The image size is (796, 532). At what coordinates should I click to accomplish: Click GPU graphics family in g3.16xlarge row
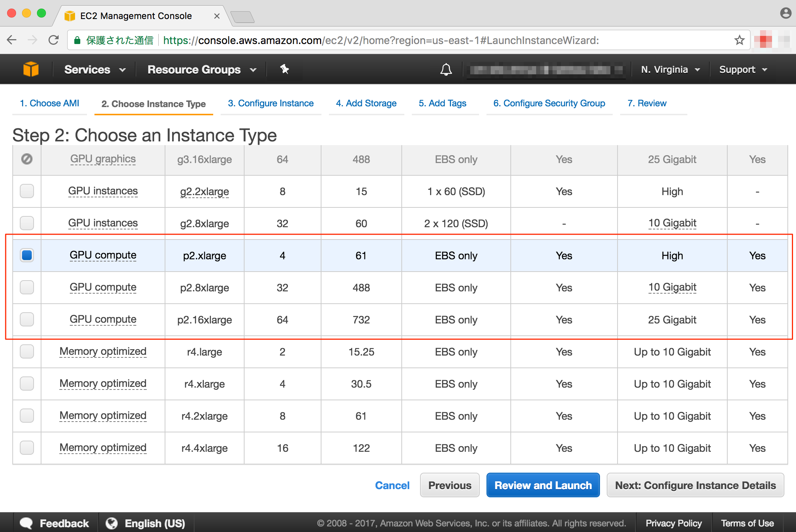(103, 159)
